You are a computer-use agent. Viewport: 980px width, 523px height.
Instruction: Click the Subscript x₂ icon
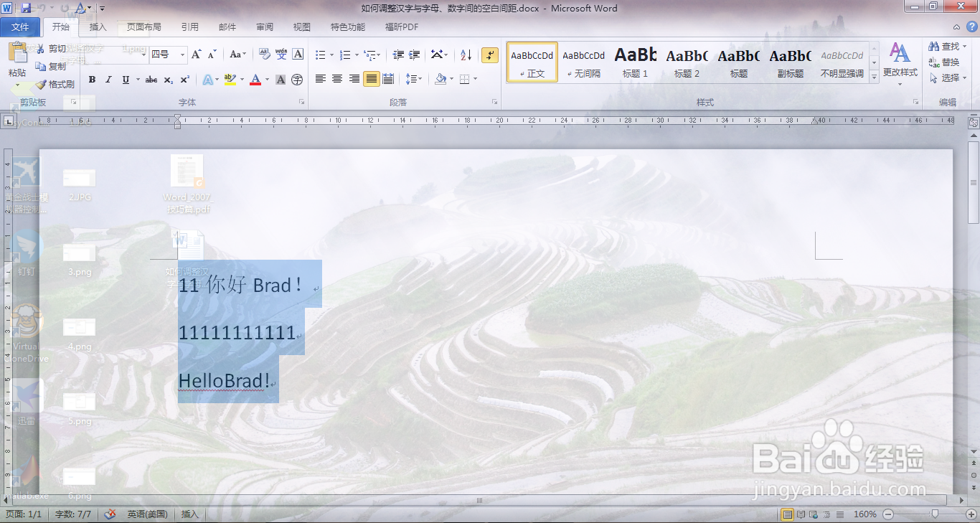click(169, 80)
